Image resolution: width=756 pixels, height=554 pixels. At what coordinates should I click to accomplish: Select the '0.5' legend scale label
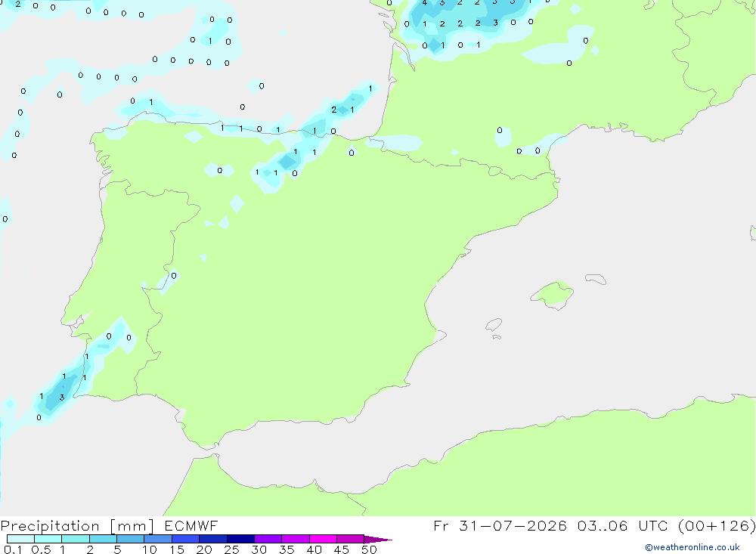point(41,549)
